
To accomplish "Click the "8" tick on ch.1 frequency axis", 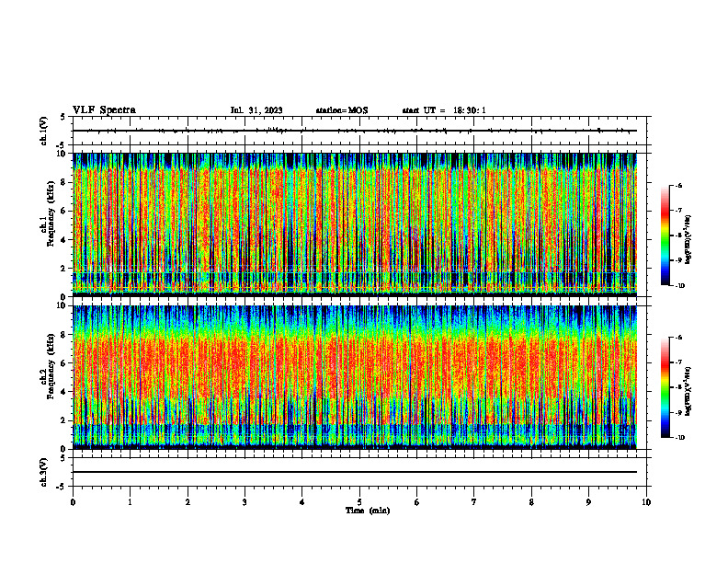I will click(64, 182).
